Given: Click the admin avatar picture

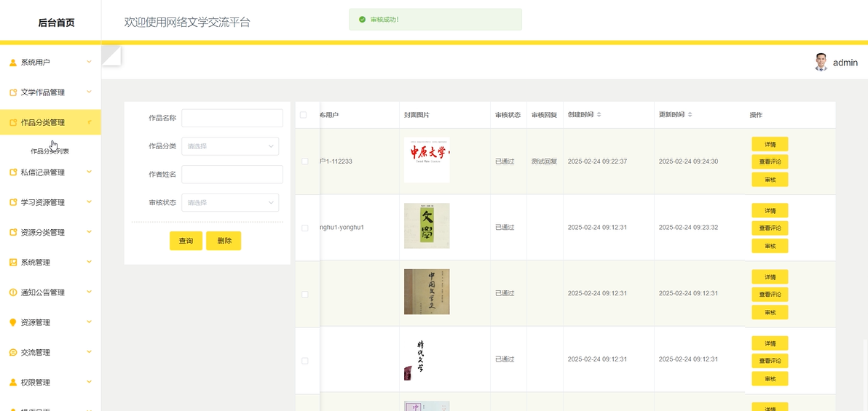Looking at the screenshot, I should (x=821, y=62).
